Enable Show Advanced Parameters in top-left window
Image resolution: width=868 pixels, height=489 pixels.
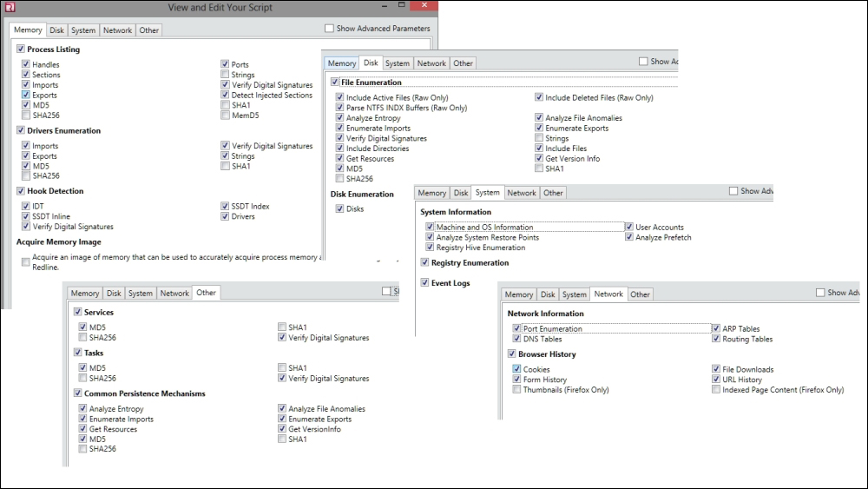(x=329, y=29)
